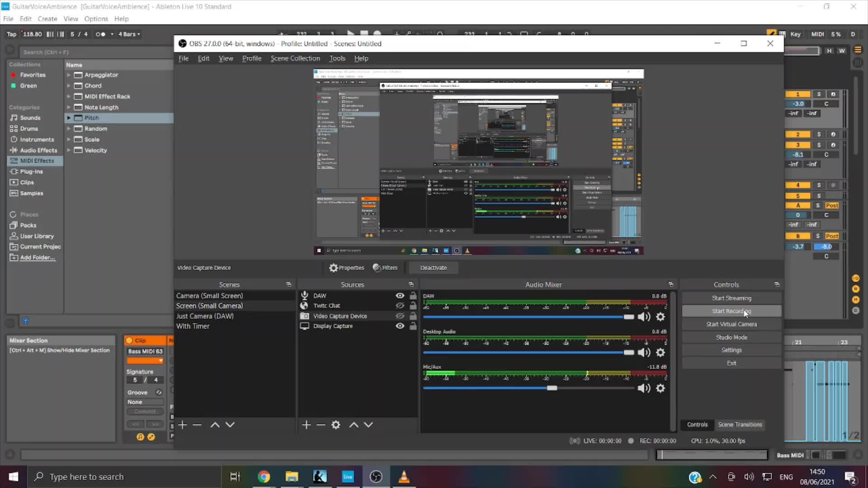Expand the Chord folder
This screenshot has width=868, height=488.
click(x=69, y=85)
